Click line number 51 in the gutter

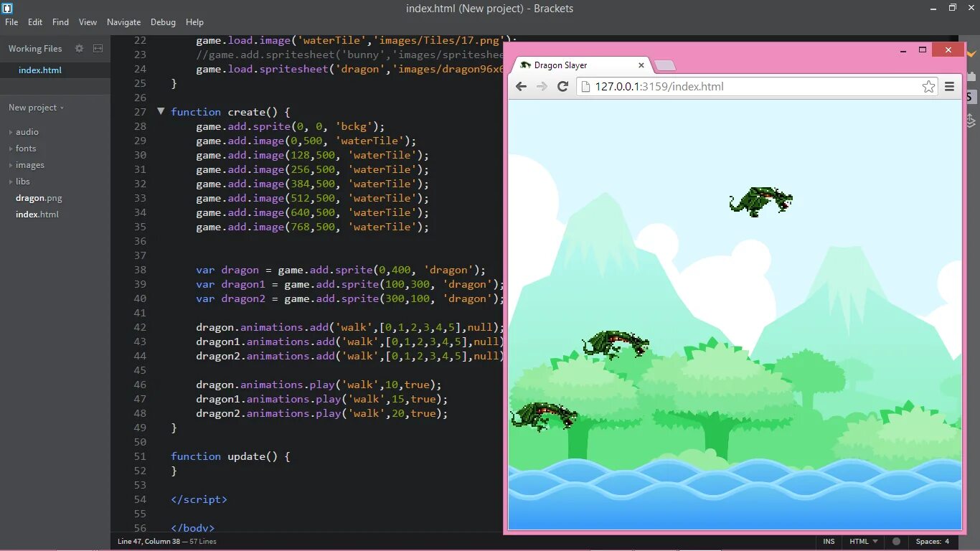140,456
